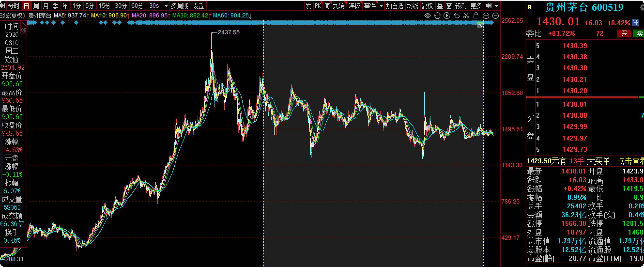Click the 九转 indicator button

[339, 6]
